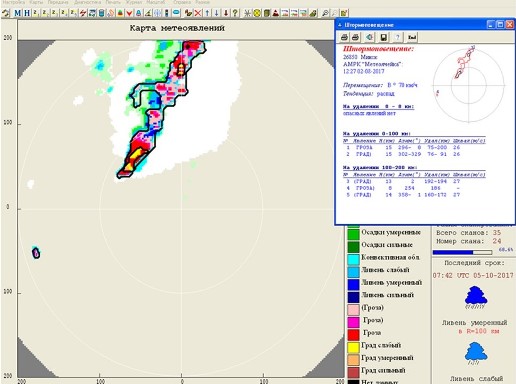516x384 pixels.
Task: Click the scan progress bar
Action: tap(462, 252)
